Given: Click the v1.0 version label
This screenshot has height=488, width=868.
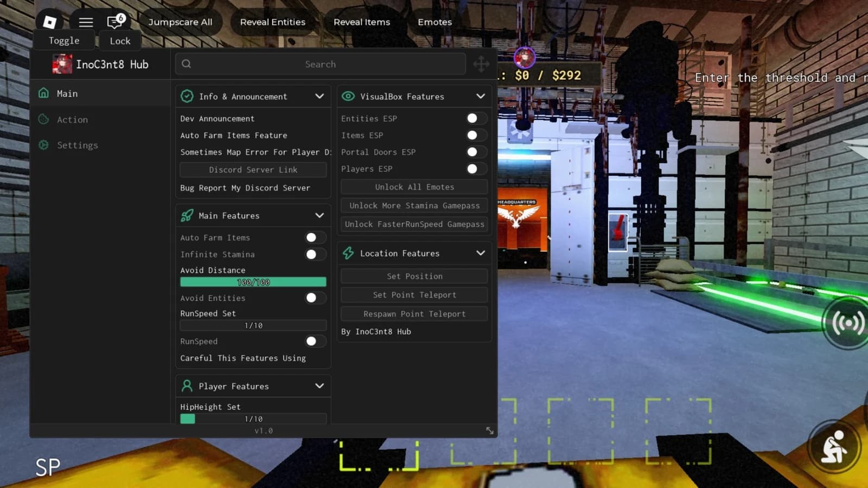Looking at the screenshot, I should pos(264,431).
